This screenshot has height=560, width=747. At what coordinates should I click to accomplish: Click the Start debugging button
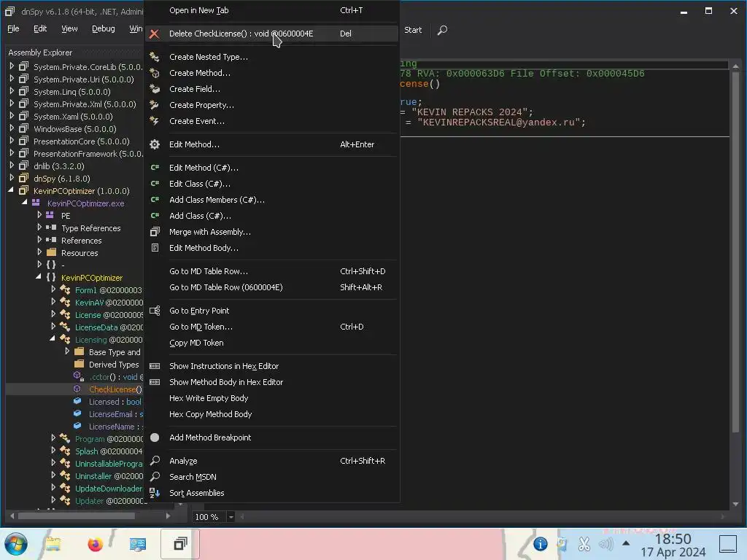[413, 30]
